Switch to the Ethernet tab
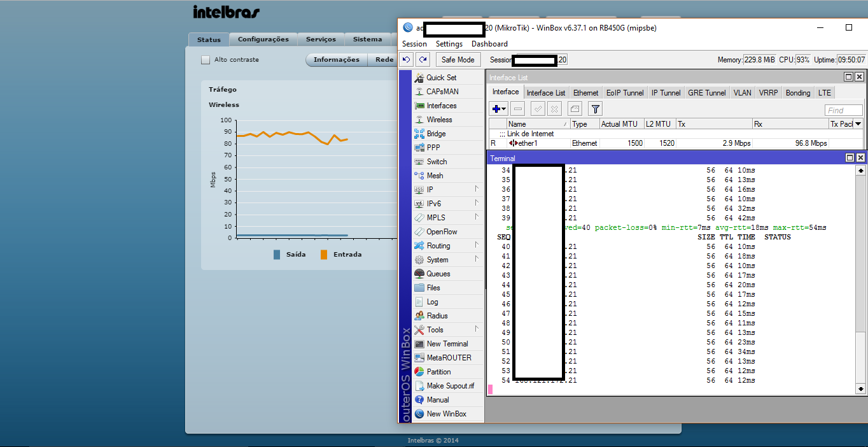This screenshot has width=868, height=447. point(585,93)
